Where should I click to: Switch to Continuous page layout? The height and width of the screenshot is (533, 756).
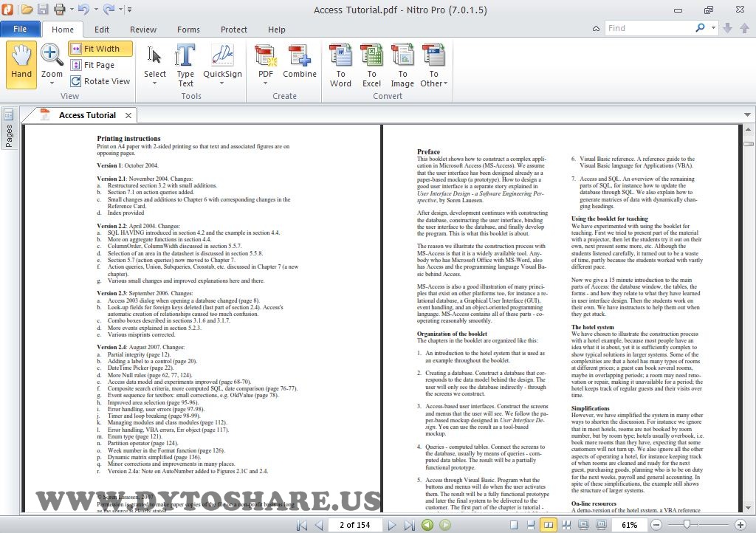(531, 525)
